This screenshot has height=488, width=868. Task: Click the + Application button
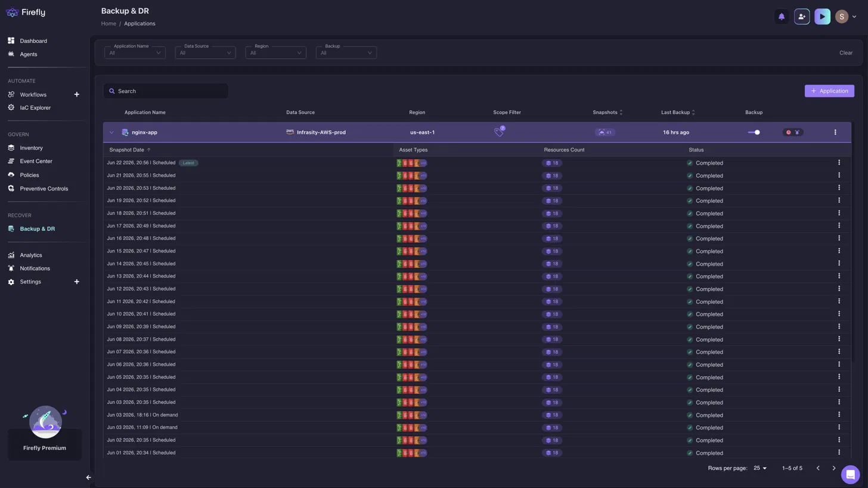click(x=829, y=91)
